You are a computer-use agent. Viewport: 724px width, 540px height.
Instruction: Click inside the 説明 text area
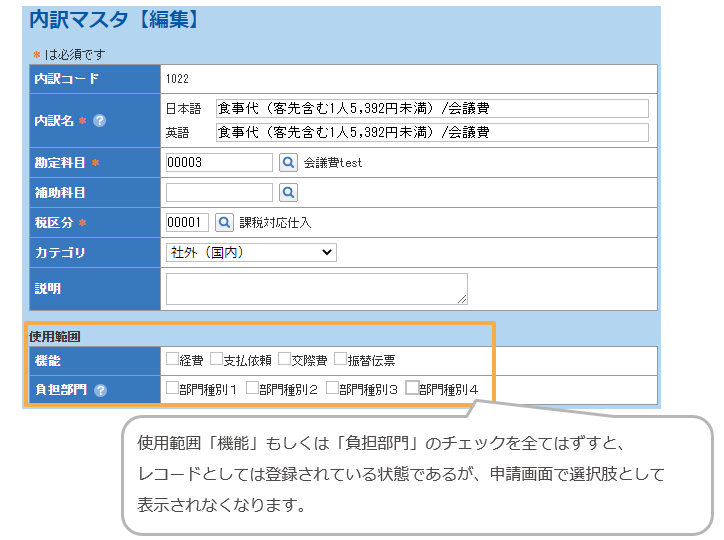coord(316,288)
